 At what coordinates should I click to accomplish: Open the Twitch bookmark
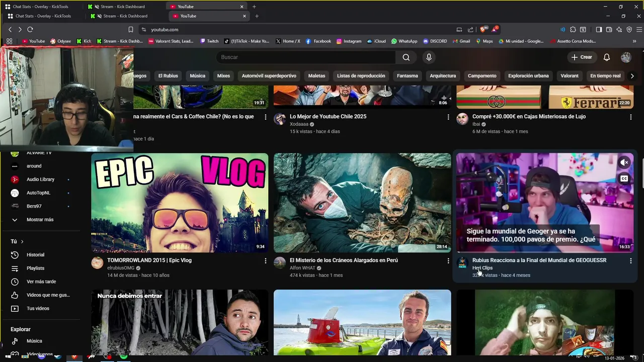tap(209, 41)
